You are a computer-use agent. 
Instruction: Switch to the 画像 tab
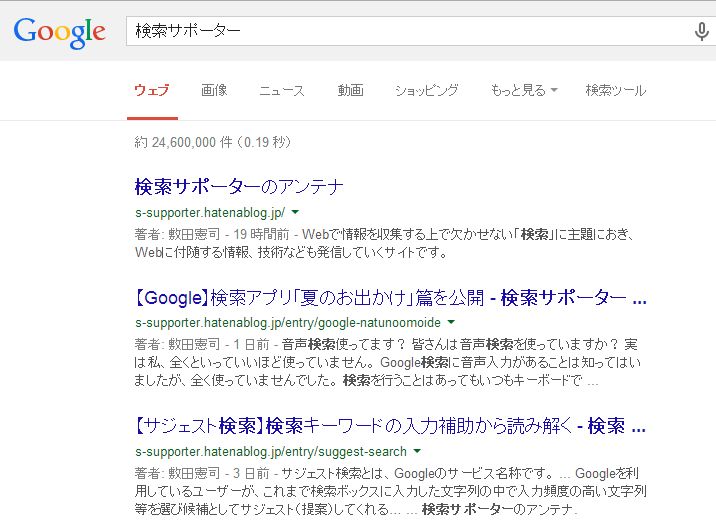tap(214, 90)
